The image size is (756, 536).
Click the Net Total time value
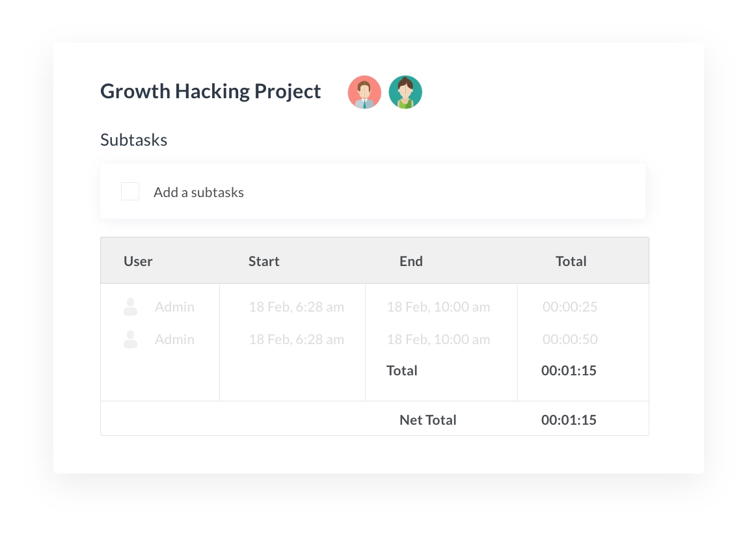[x=569, y=420]
